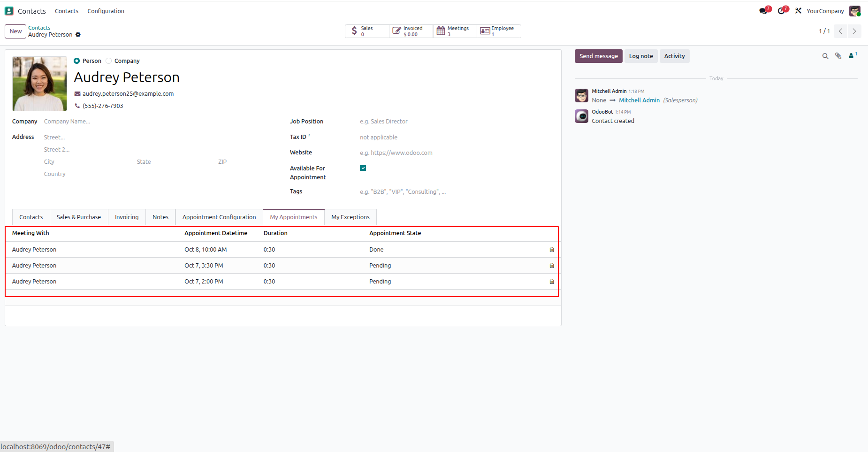This screenshot has height=452, width=868.
Task: Click the ZIP field
Action: (x=246, y=162)
